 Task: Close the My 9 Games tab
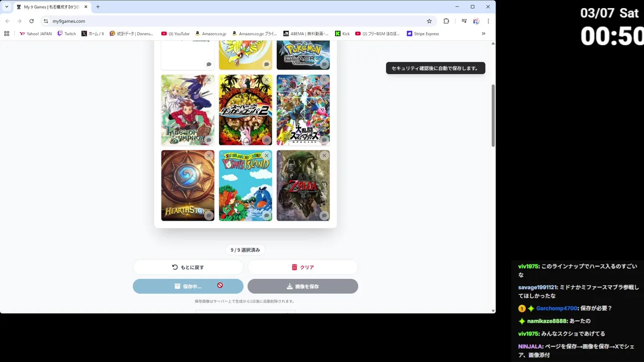coord(86,7)
